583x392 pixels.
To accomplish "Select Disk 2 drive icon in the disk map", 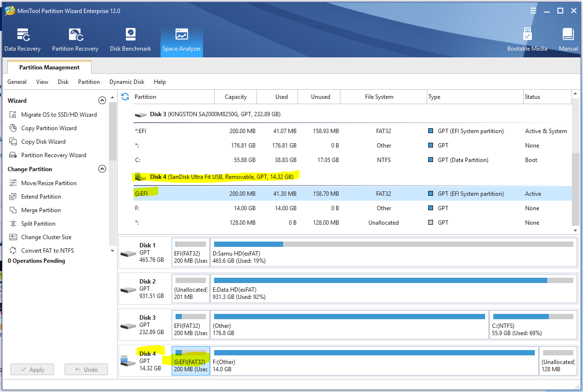I will (128, 289).
